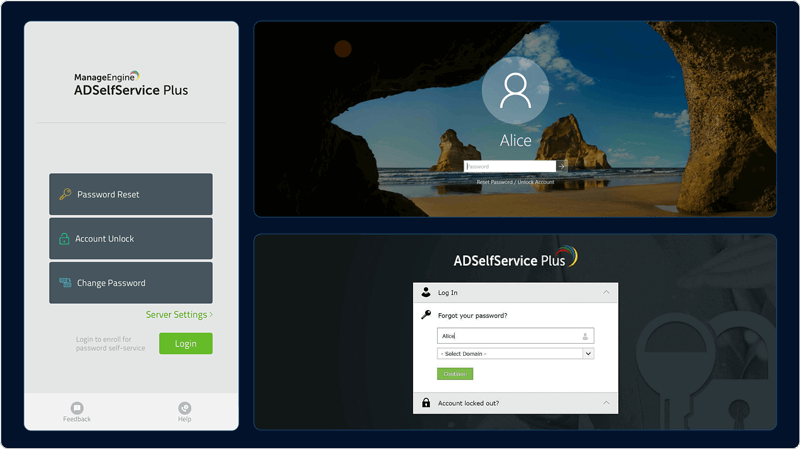This screenshot has height=449, width=800.
Task: Click the person icon beside Log In
Action: pyautogui.click(x=426, y=292)
